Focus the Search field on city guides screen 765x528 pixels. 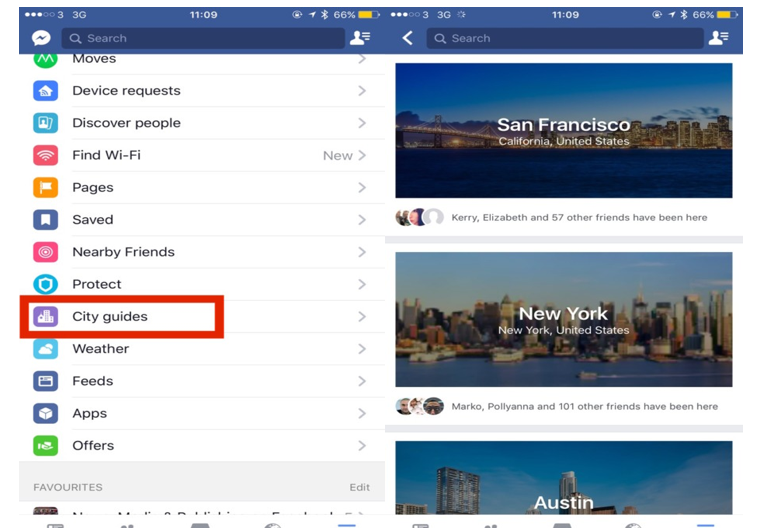pos(565,38)
